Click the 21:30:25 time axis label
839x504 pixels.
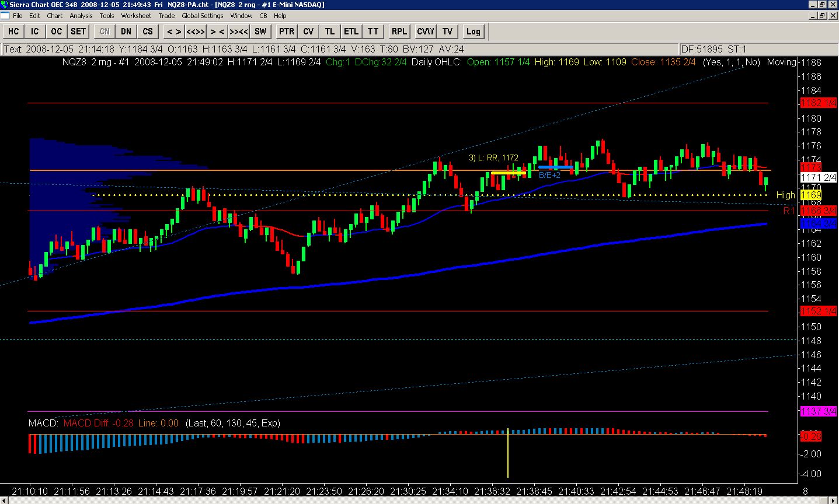(x=408, y=491)
